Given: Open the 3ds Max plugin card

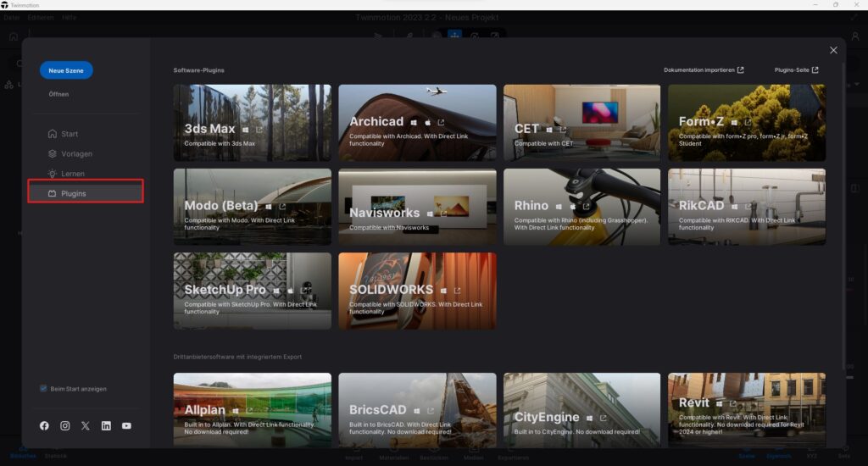Looking at the screenshot, I should pyautogui.click(x=253, y=123).
